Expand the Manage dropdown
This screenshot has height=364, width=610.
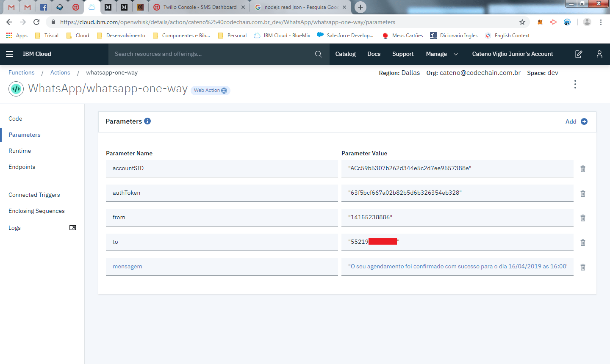click(x=442, y=54)
